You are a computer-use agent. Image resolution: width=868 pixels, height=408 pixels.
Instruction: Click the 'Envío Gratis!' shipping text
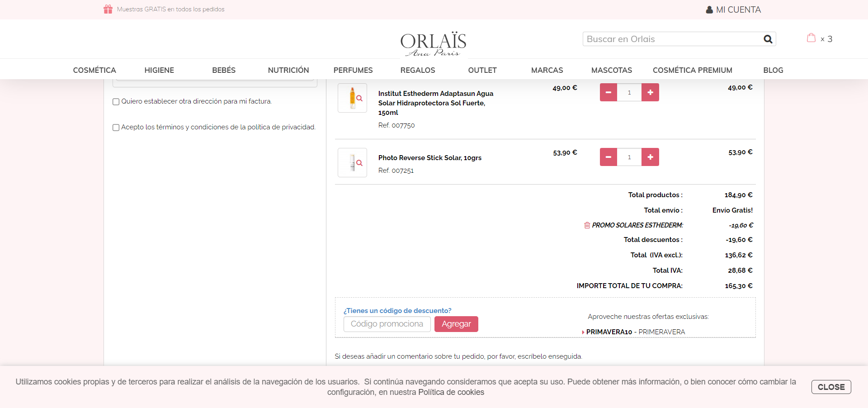tap(732, 210)
